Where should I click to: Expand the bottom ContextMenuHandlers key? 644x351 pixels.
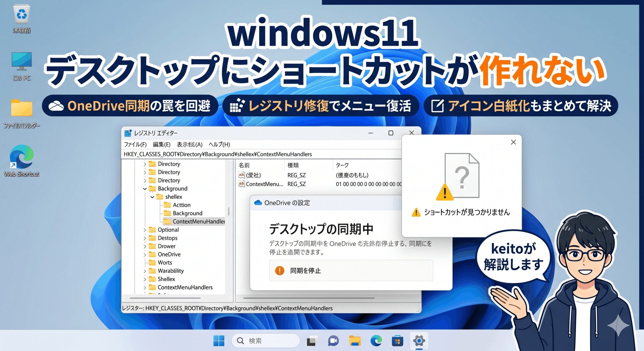tap(145, 287)
